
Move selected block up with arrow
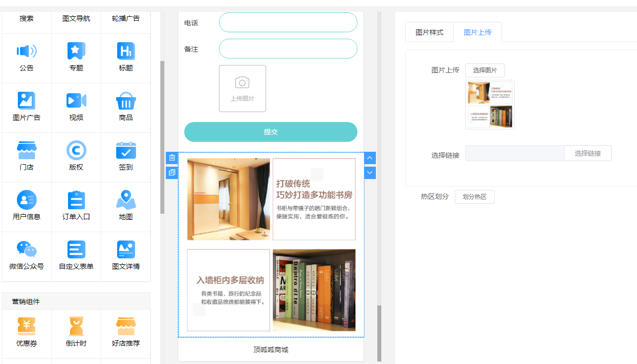[x=370, y=158]
